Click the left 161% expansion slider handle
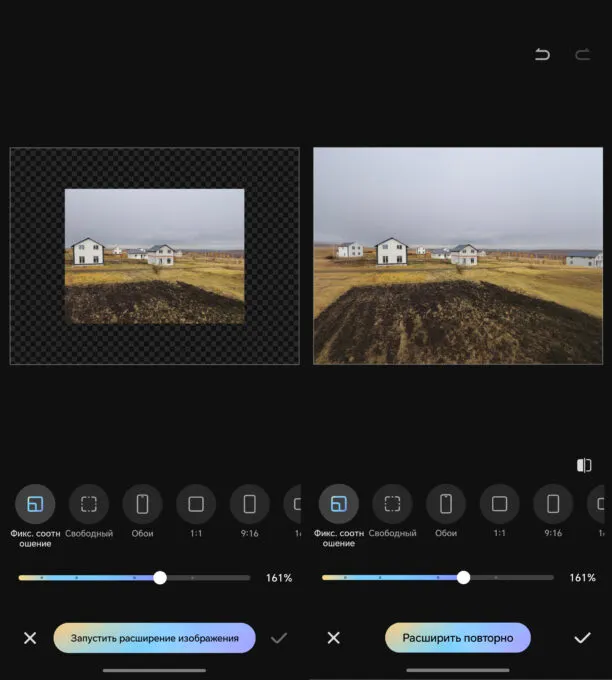The width and height of the screenshot is (612, 680). click(x=160, y=578)
